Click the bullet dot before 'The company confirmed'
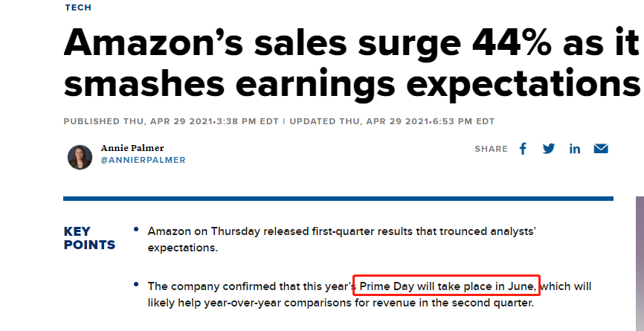The width and height of the screenshot is (644, 331). (x=135, y=286)
